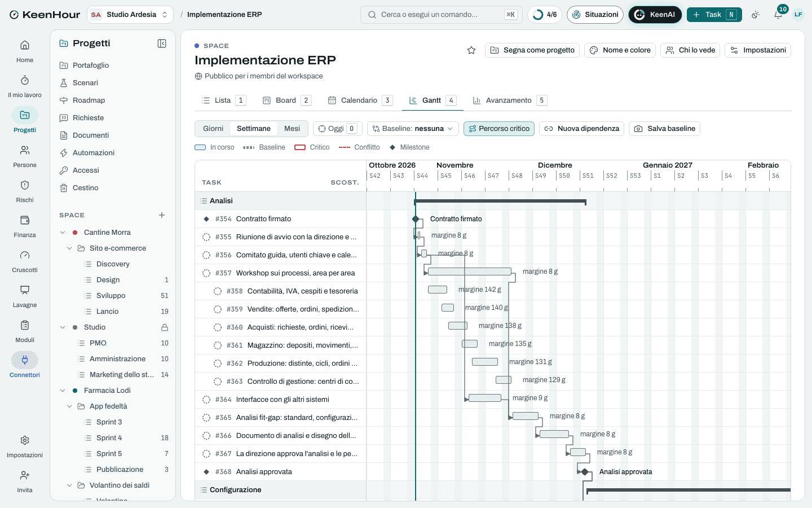Toggle the Percorso critico highlight

coord(499,129)
